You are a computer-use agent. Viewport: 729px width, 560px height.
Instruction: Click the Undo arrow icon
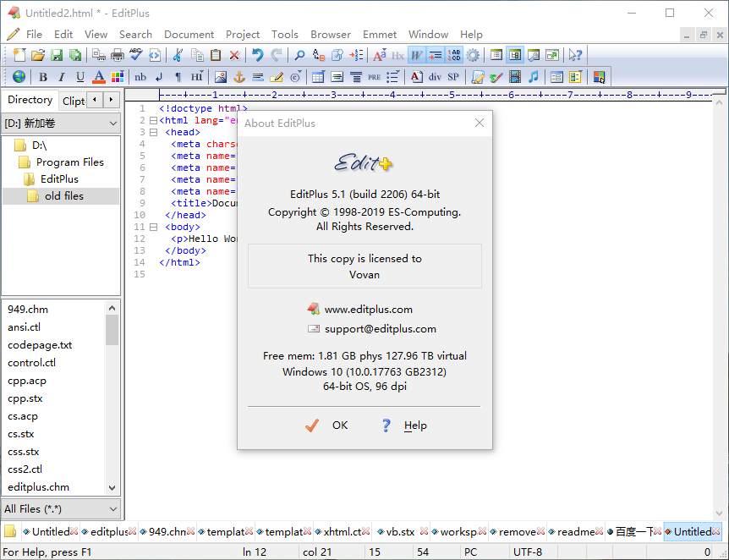tap(257, 55)
